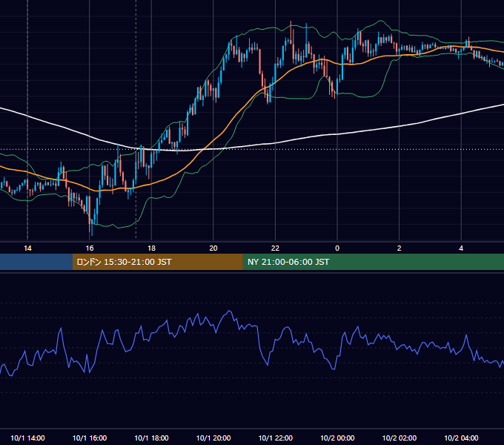Click the 2 hour label on price chart axis
Screen dimensions: 504x445
point(399,248)
